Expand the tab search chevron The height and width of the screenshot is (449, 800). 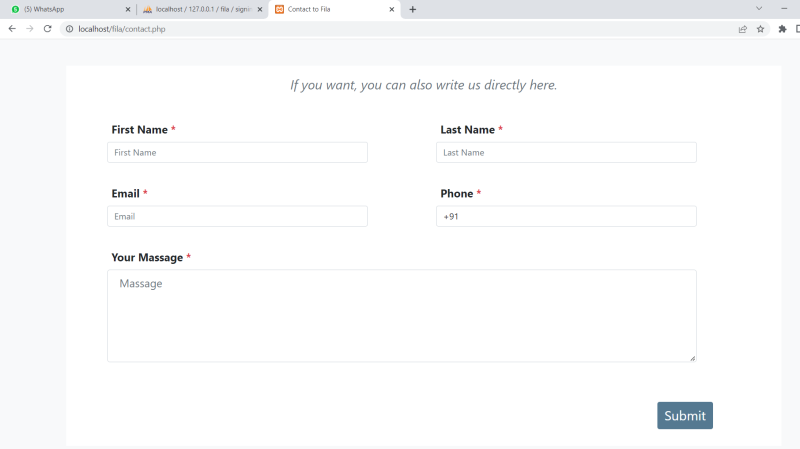(759, 9)
